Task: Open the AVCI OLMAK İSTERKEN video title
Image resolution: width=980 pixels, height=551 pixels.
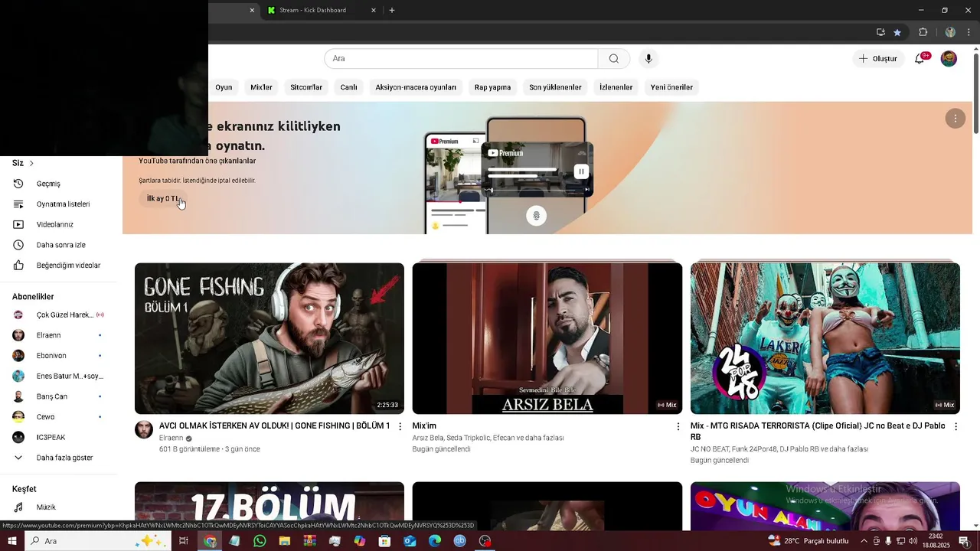Action: 274,425
